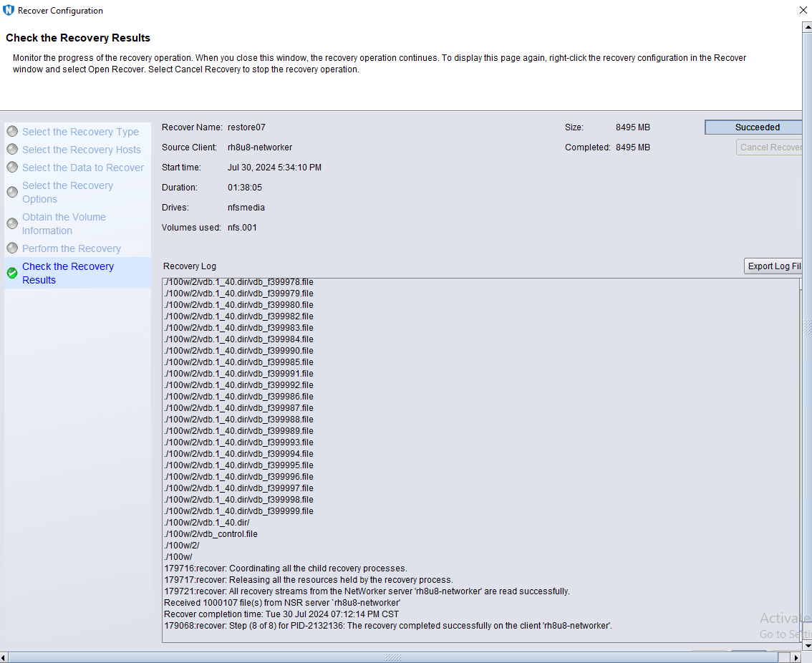Select the Check the Recovery Results step
The height and width of the screenshot is (663, 812).
68,273
